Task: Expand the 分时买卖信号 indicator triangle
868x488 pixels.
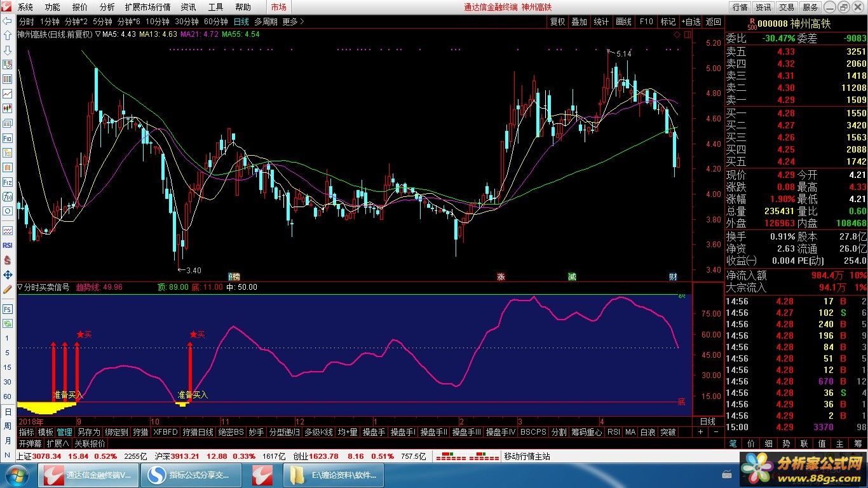Action: pyautogui.click(x=20, y=287)
